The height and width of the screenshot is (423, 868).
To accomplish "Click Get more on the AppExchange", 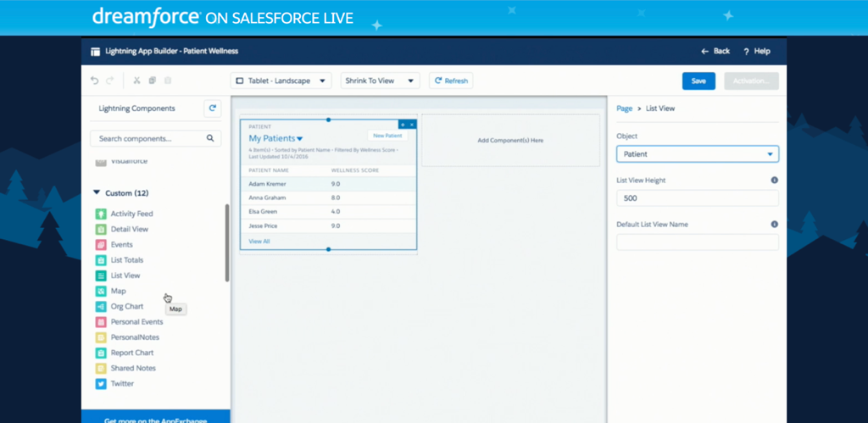I will (x=156, y=418).
